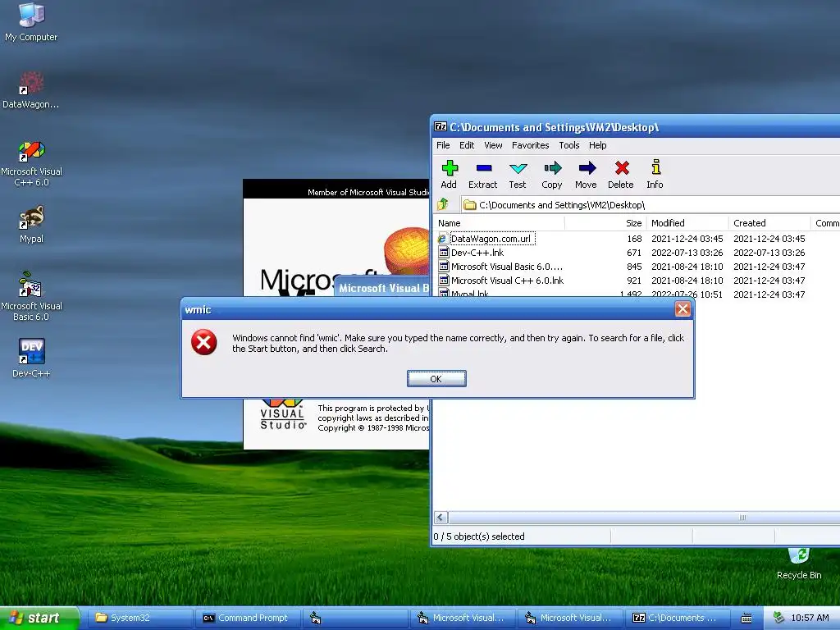Open the View menu in 7-Zip
Image resolution: width=840 pixels, height=630 pixels.
click(493, 145)
